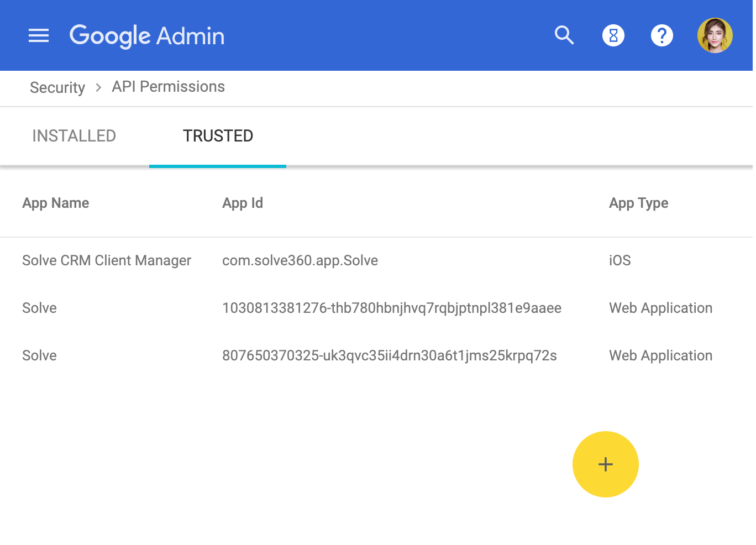Click the breadcrumb chevron after Security
This screenshot has width=756, height=545.
point(98,87)
